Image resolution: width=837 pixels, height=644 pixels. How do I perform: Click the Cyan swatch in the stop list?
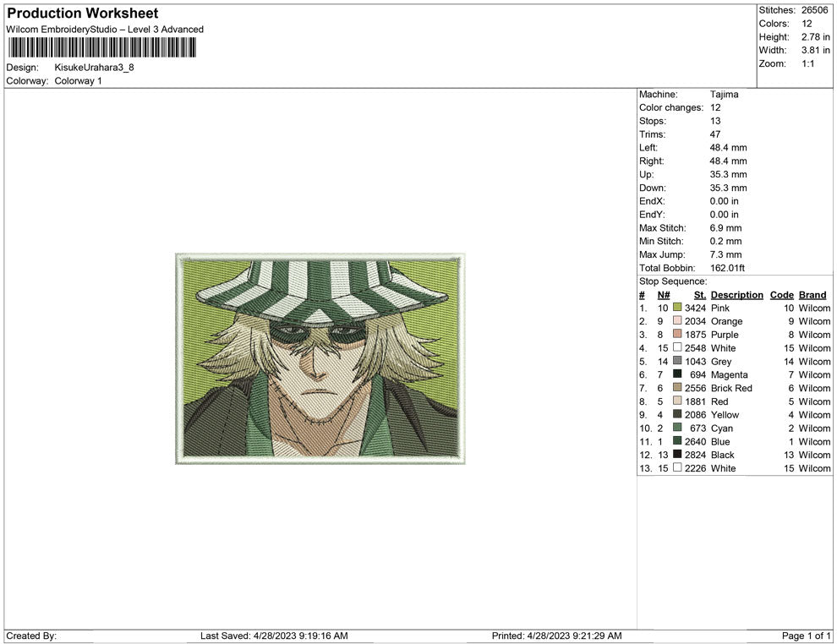pyautogui.click(x=676, y=428)
